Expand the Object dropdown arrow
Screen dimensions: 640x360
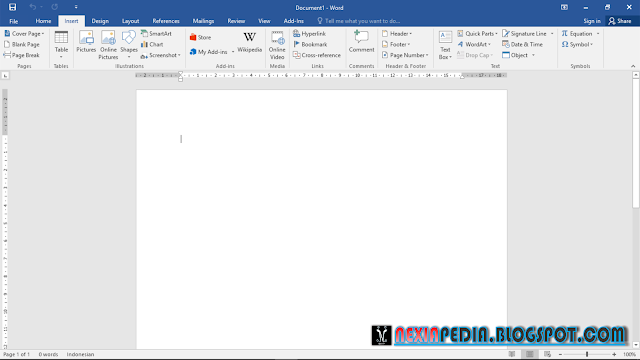point(533,55)
